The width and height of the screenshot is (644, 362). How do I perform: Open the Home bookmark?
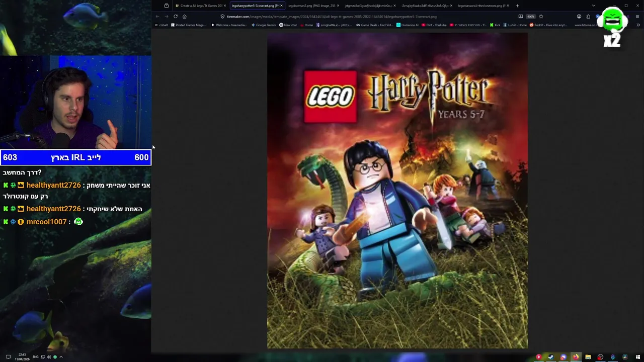[x=306, y=25]
